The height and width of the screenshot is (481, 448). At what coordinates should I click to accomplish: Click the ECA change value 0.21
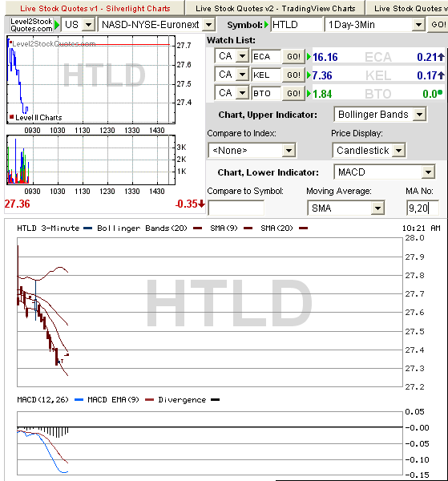tap(426, 57)
